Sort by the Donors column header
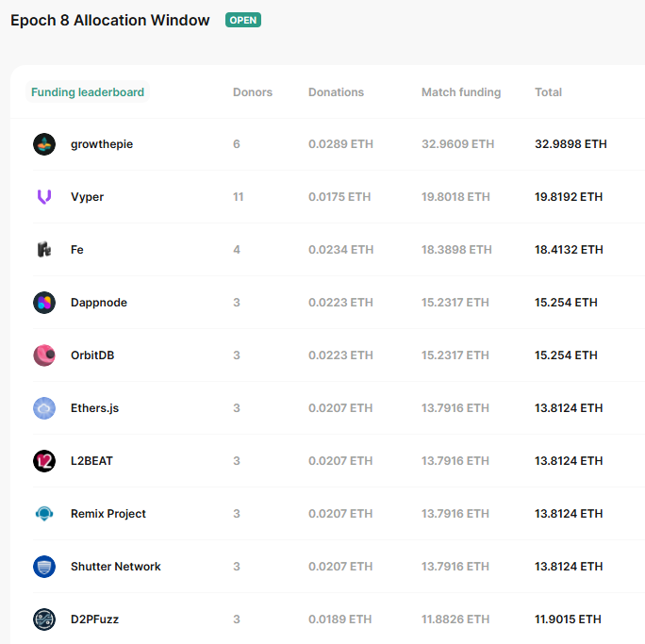Image resolution: width=645 pixels, height=644 pixels. click(253, 92)
